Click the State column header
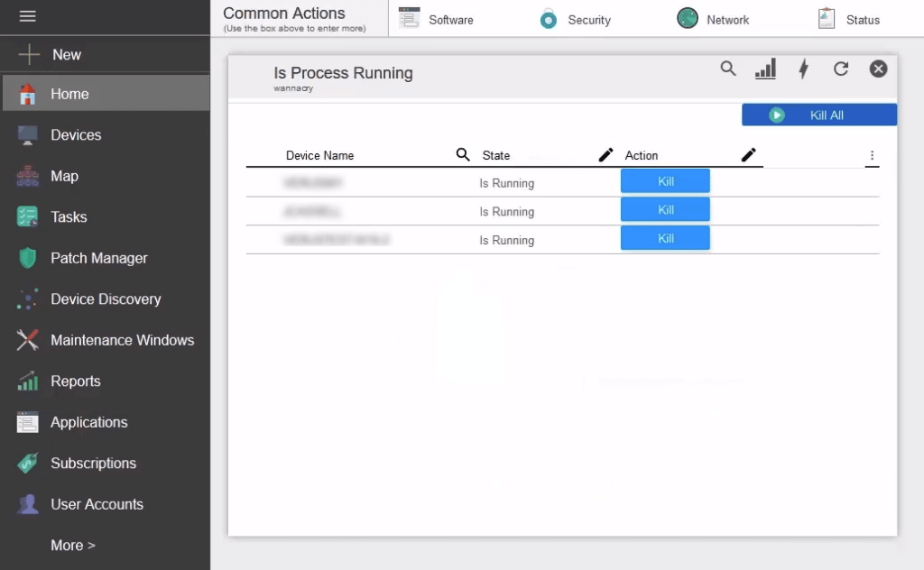 [x=496, y=155]
